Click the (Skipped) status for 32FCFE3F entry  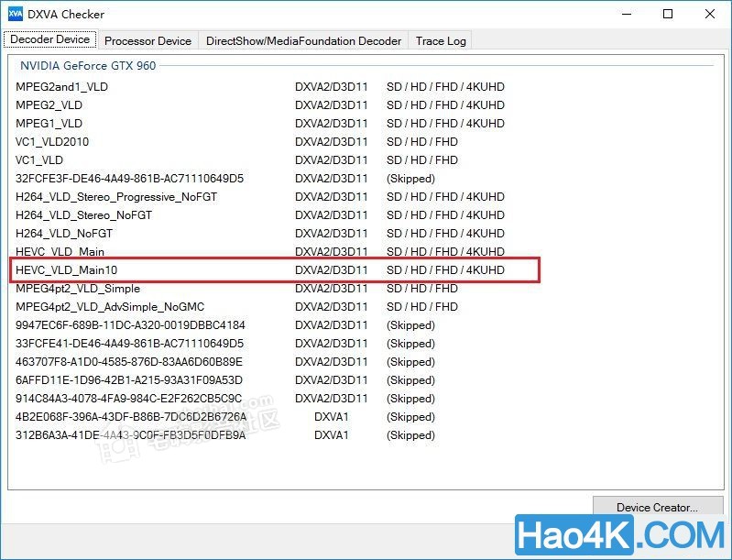(410, 179)
